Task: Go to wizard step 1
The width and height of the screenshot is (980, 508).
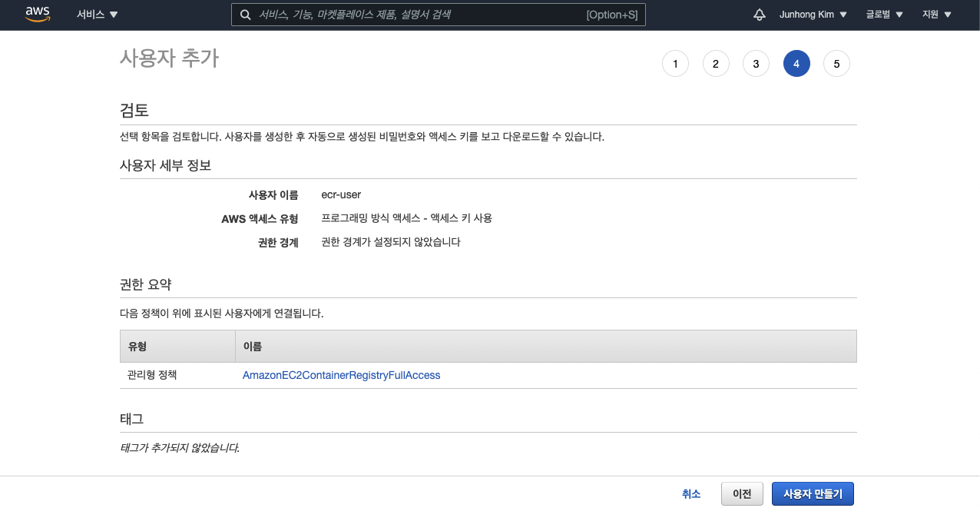Action: [x=675, y=64]
